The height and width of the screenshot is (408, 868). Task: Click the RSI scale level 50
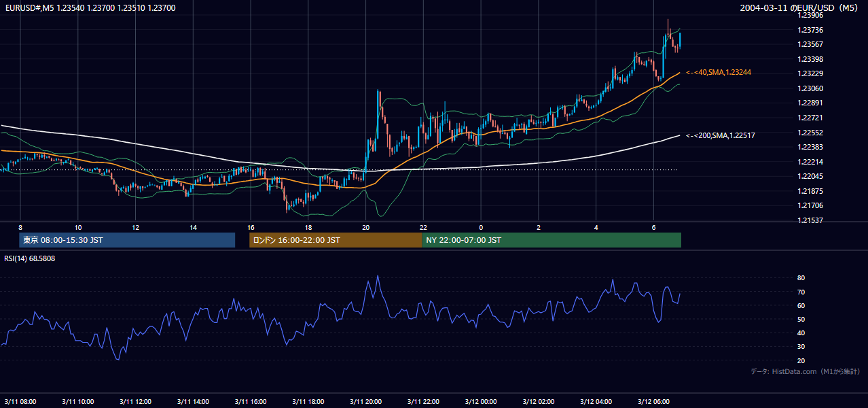click(x=801, y=319)
